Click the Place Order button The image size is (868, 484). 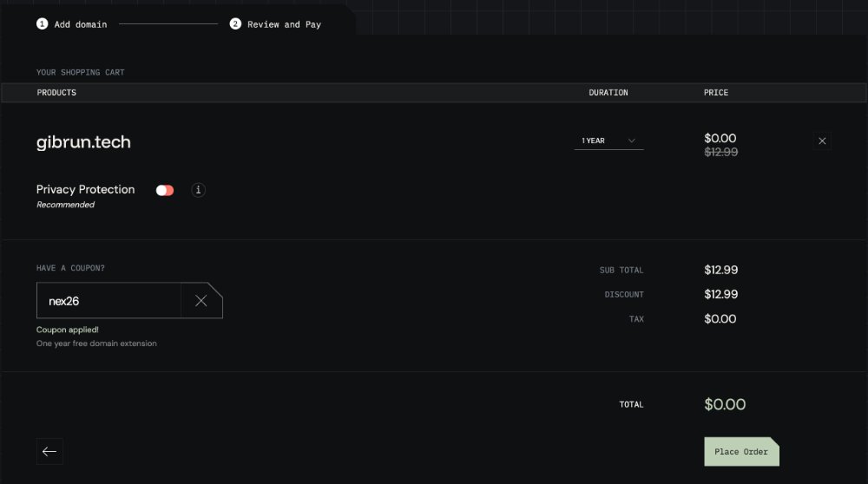click(741, 451)
